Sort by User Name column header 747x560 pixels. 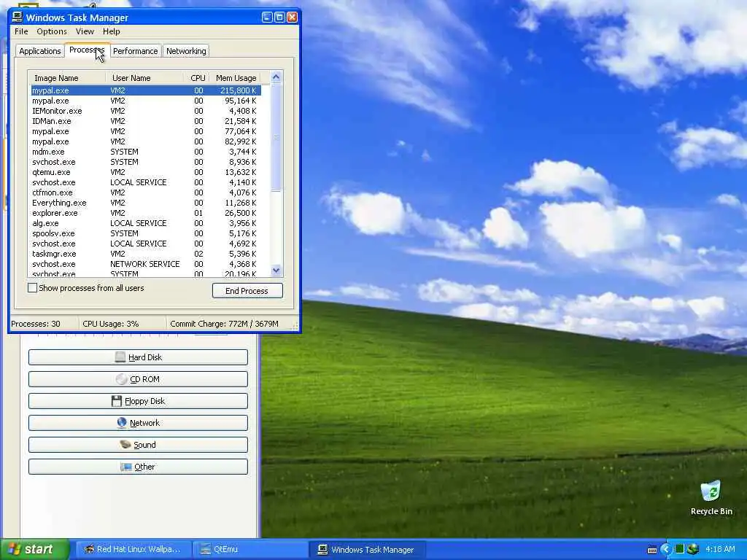pyautogui.click(x=145, y=77)
